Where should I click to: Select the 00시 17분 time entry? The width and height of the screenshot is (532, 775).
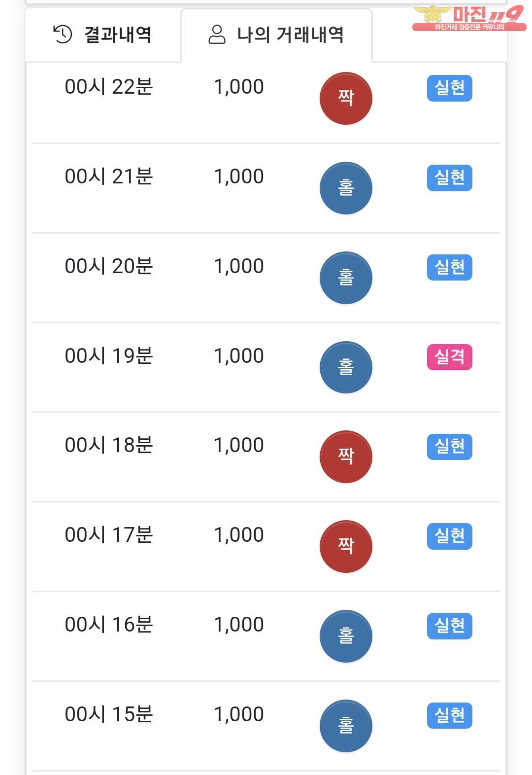click(109, 535)
